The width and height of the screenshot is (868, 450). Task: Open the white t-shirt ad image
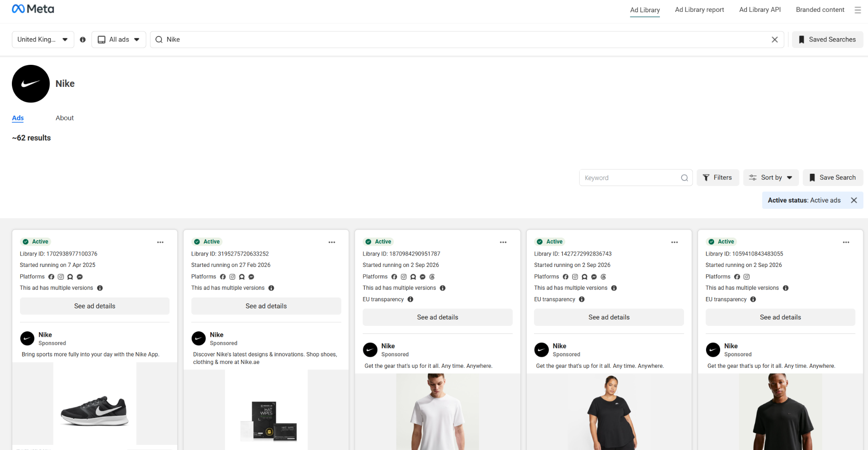[x=437, y=411]
